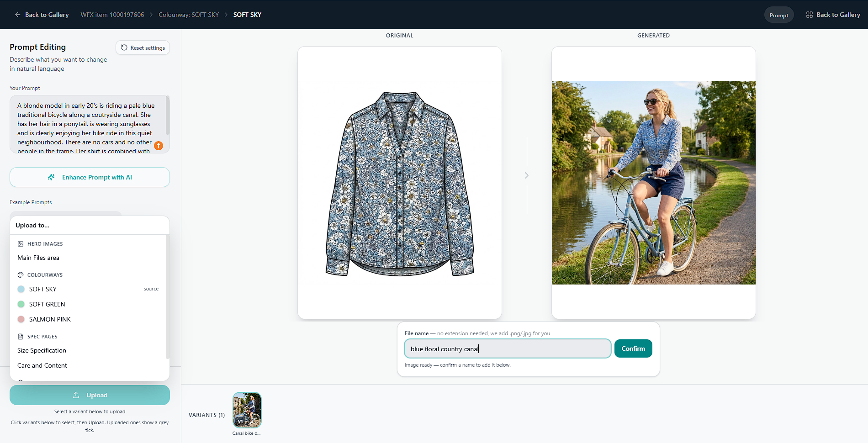Click the back arrow icon beside Back to Gallery
868x443 pixels.
coord(18,15)
